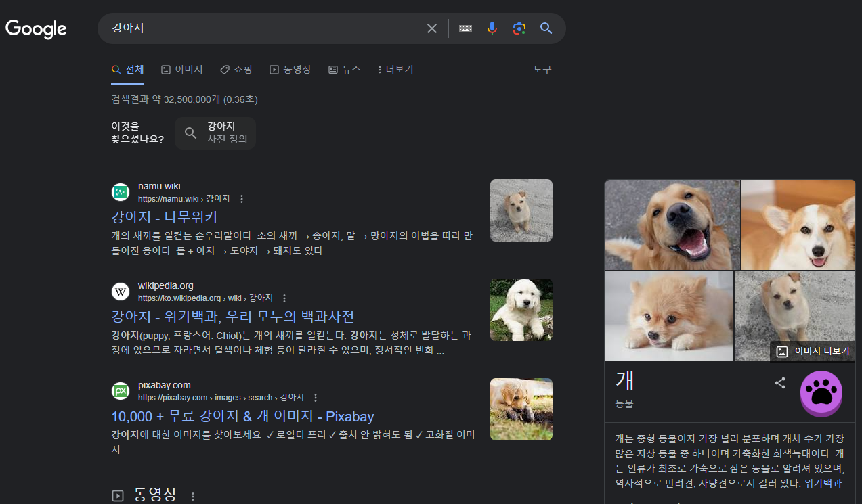This screenshot has height=504, width=862.
Task: Click the Wikipedia favicon
Action: (x=121, y=292)
